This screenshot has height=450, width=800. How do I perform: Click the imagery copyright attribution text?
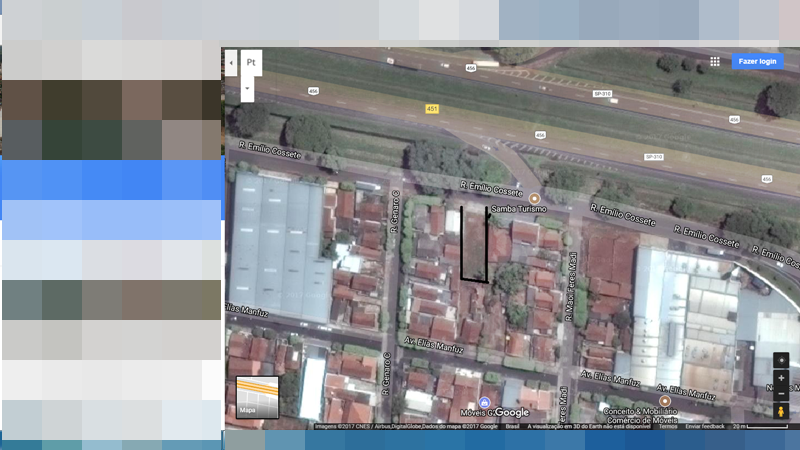[x=406, y=426]
